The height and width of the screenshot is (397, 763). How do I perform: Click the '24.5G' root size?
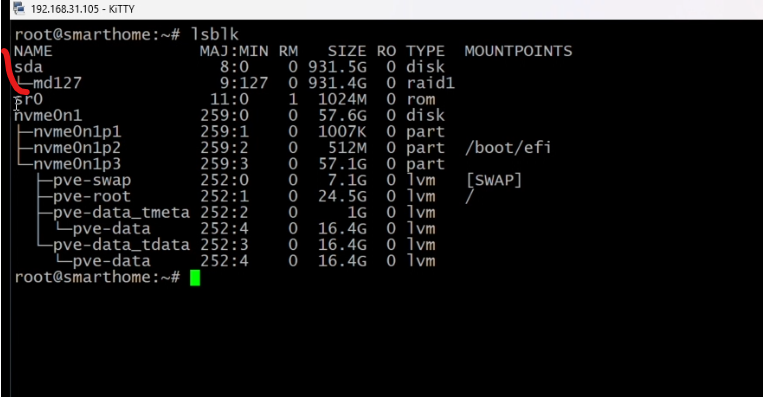click(342, 197)
